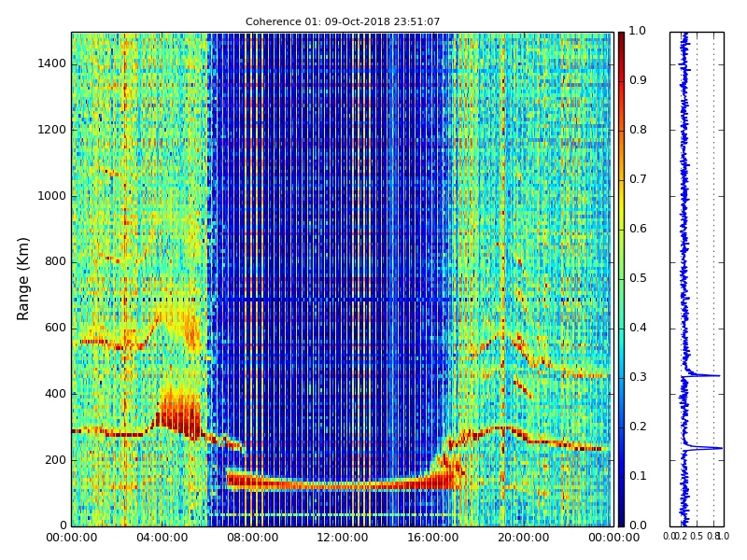Screen dimensions: 747x560
Task: Click the 0.4 colorbar tick label
Action: click(x=638, y=328)
